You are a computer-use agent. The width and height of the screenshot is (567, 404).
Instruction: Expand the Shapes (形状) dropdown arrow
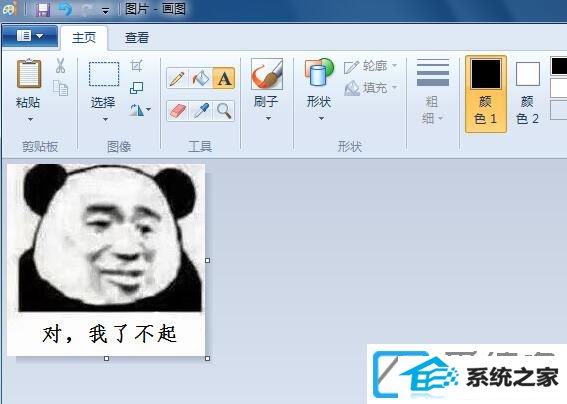click(321, 118)
